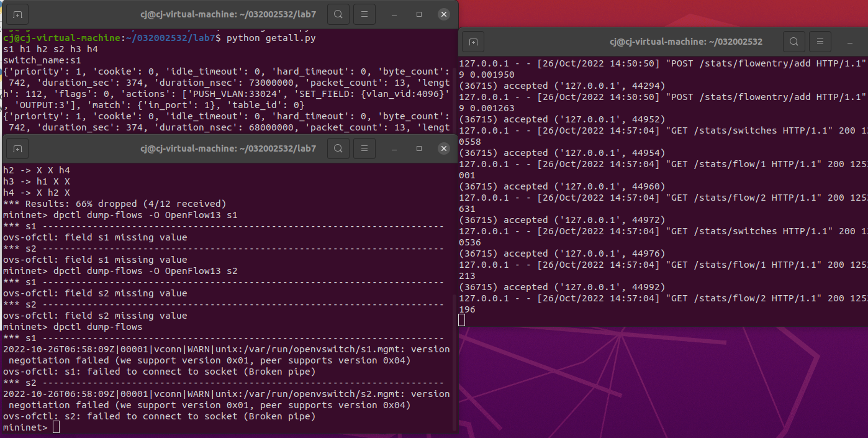Click the line containing 'duration_nsec': 73000000
Image resolution: width=868 pixels, height=438 pixels.
pyautogui.click(x=227, y=83)
